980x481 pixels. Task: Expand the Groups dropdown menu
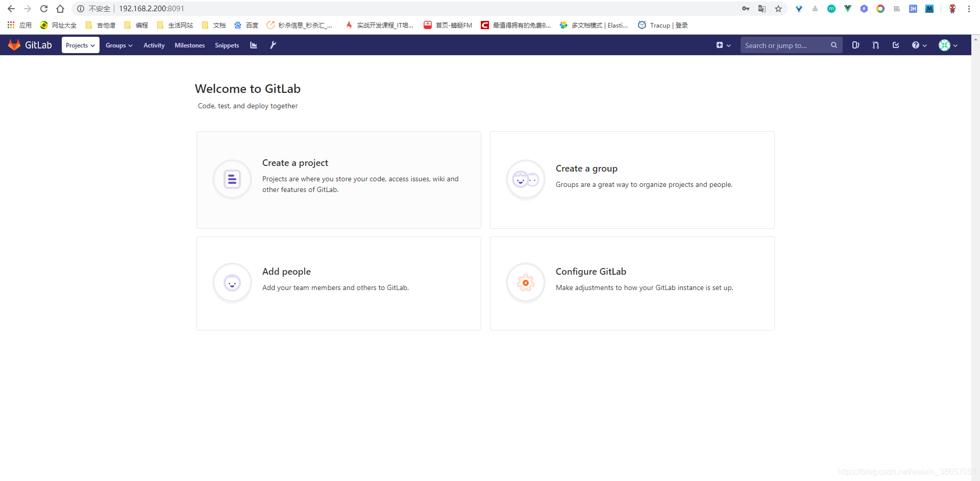tap(119, 45)
